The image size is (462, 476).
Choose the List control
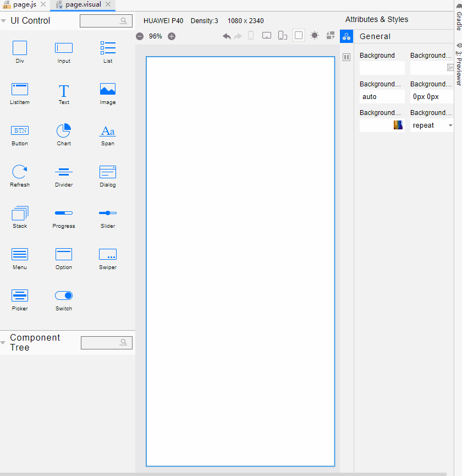[108, 52]
